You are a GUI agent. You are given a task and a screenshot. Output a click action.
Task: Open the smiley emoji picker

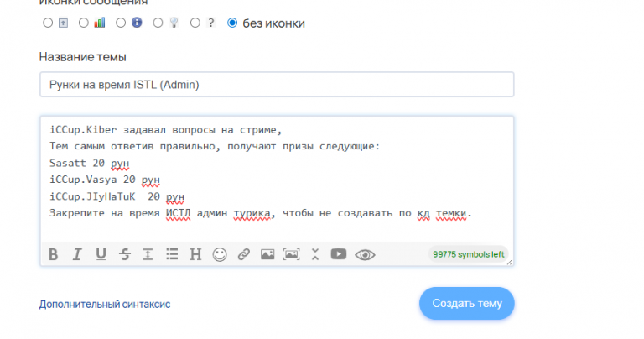220,254
